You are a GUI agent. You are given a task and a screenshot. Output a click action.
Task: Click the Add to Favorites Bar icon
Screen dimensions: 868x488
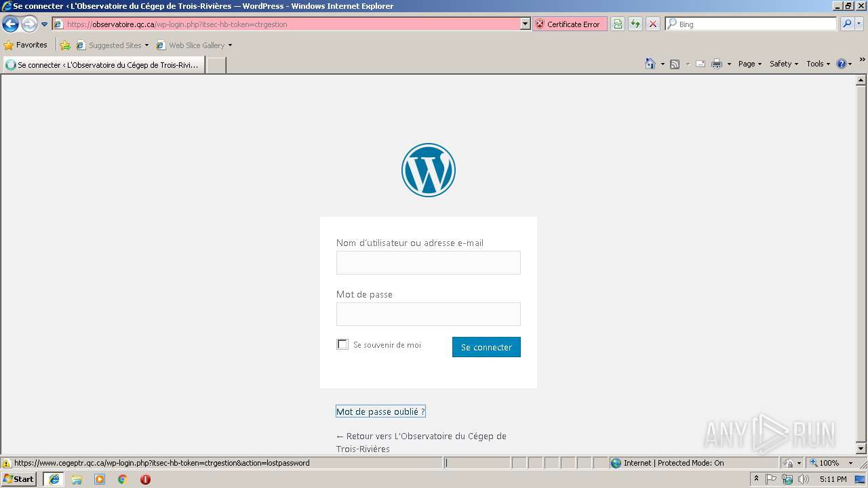click(x=65, y=45)
